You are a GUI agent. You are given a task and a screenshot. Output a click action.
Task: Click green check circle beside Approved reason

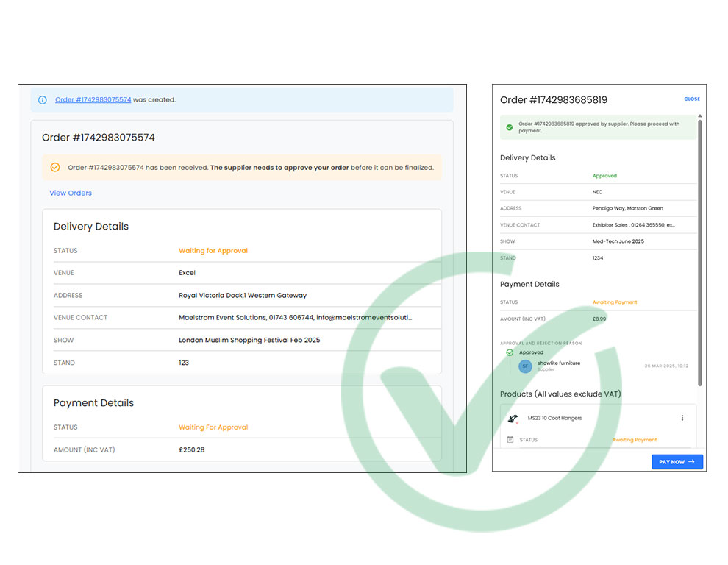click(x=510, y=352)
